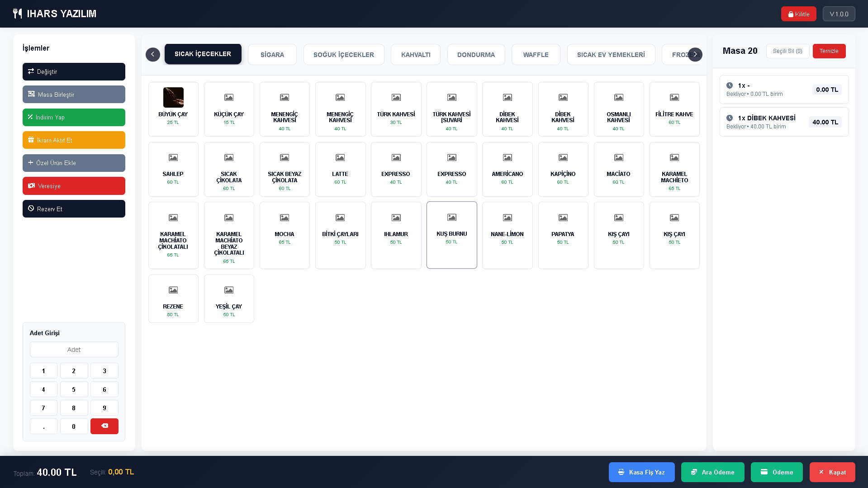The width and height of the screenshot is (868, 488).
Task: Close the table with Kapat button
Action: coord(832,472)
